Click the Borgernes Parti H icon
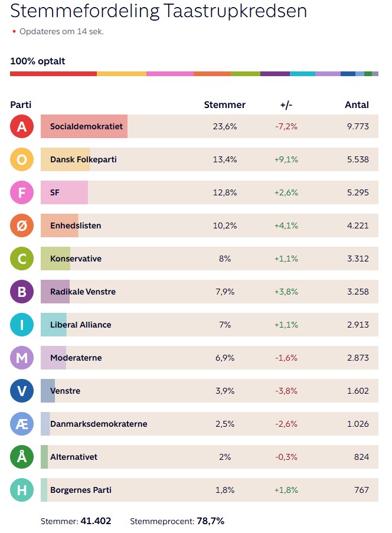This screenshot has width=392, height=533. tap(22, 490)
